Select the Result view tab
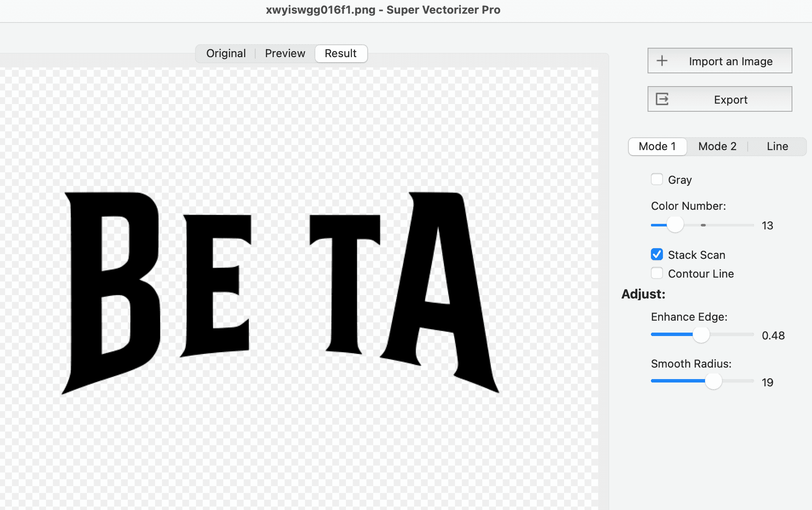Viewport: 812px width, 510px height. pyautogui.click(x=341, y=53)
